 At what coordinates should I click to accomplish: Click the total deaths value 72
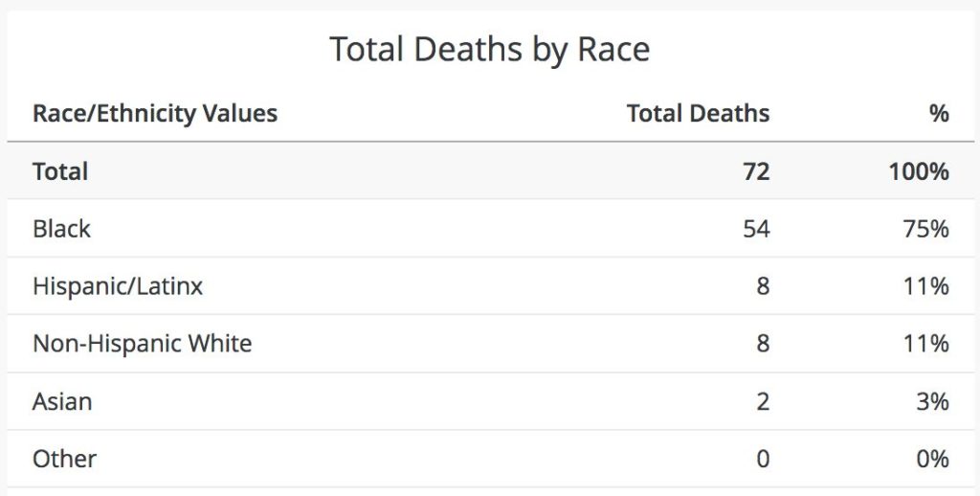[755, 171]
